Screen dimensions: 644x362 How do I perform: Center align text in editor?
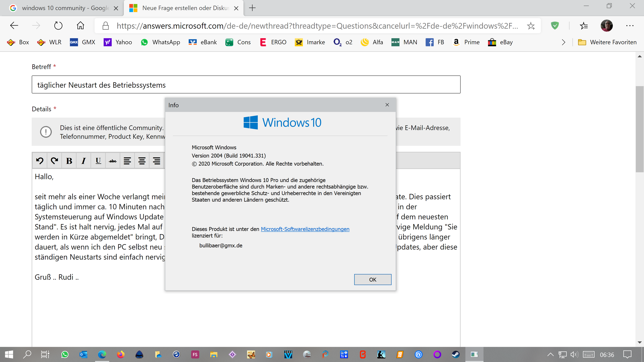pos(142,161)
